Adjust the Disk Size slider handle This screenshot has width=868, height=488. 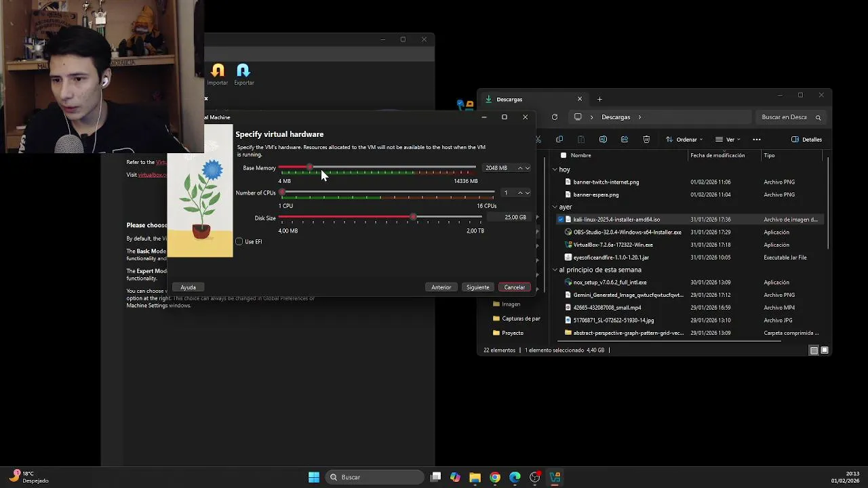413,217
